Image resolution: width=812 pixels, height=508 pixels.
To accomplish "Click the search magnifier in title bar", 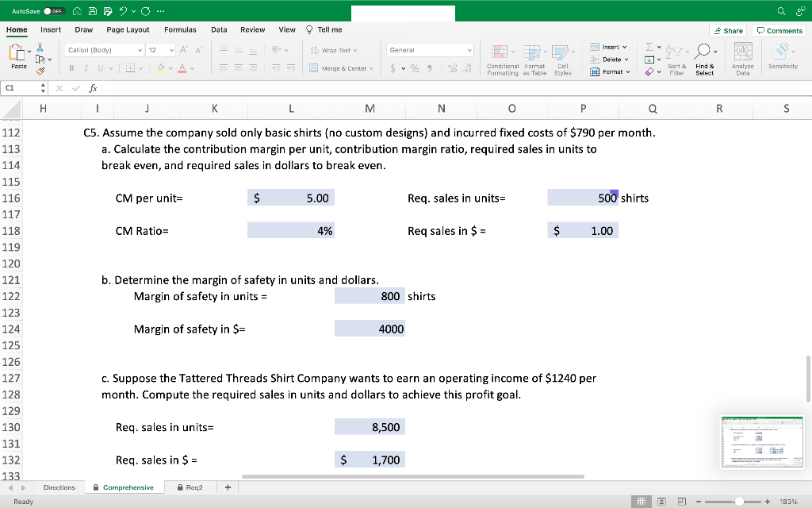I will click(781, 11).
